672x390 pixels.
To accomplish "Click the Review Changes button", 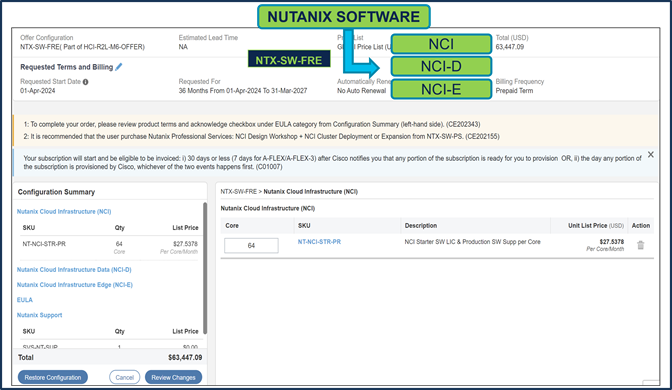I will click(x=174, y=377).
